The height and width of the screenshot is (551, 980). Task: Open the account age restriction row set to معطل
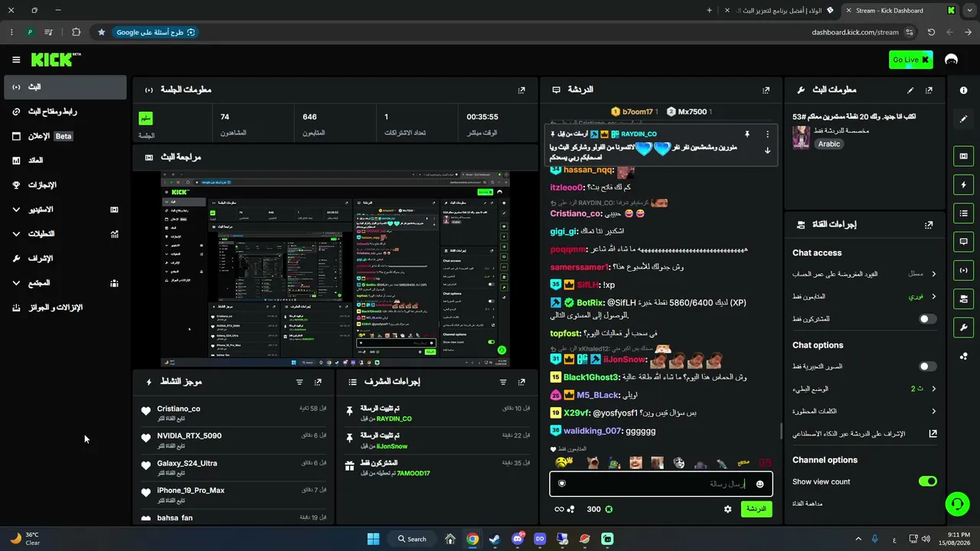click(864, 273)
